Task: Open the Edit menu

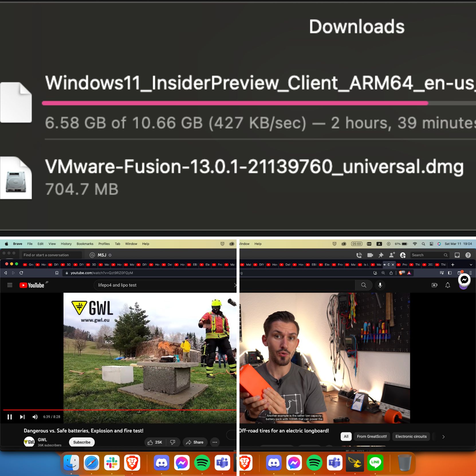Action: (40, 244)
